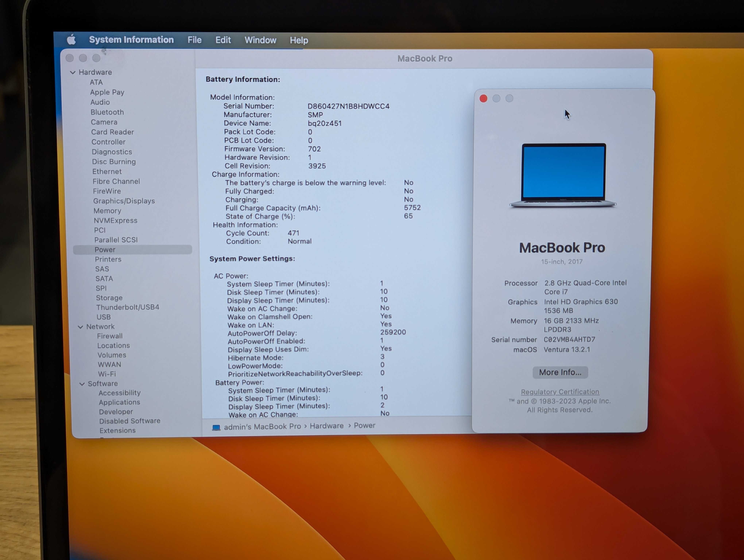Image resolution: width=744 pixels, height=560 pixels.
Task: Close the About This Mac window
Action: [483, 98]
